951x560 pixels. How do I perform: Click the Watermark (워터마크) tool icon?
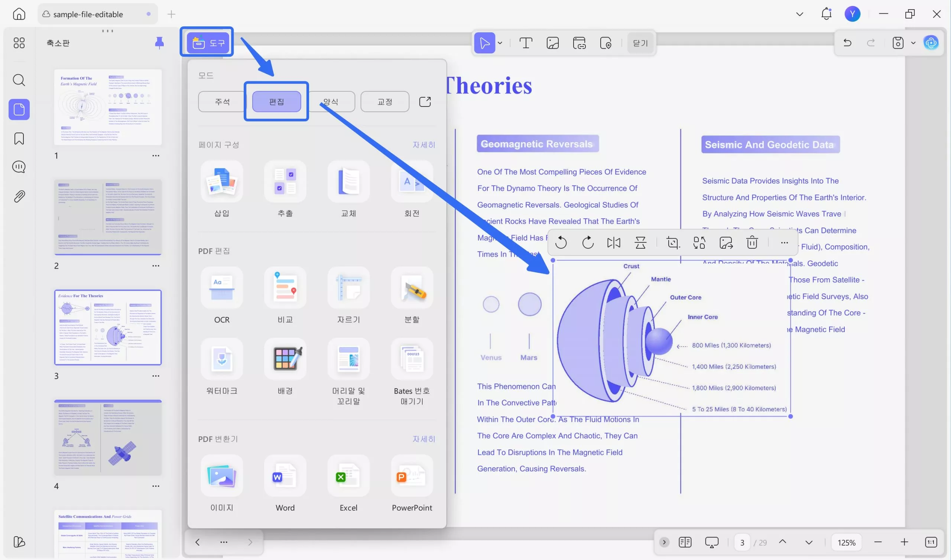pos(222,359)
